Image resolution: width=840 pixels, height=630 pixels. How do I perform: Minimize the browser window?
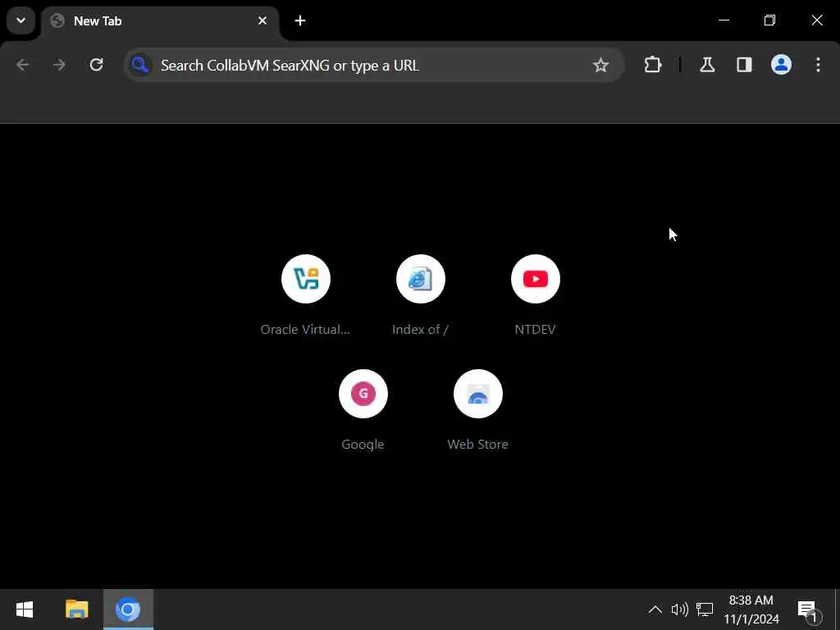point(724,21)
